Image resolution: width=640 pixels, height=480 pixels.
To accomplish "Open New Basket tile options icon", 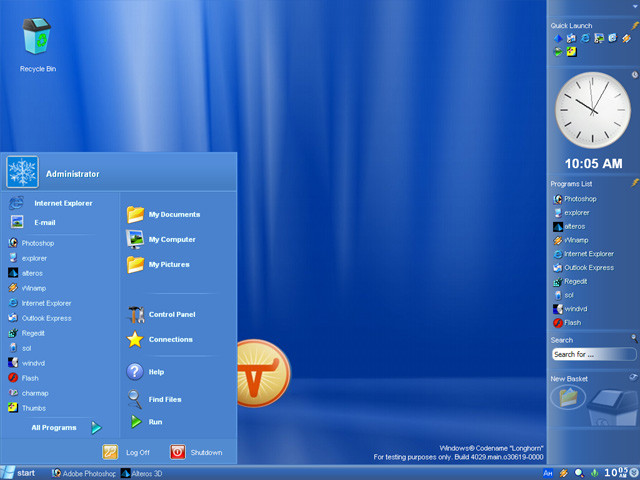I will 633,377.
